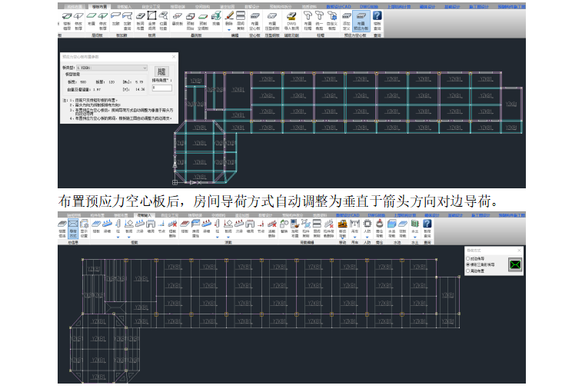
Task: Expand the 删除 dropdown arrow in top ribbon
Action: click(x=229, y=30)
